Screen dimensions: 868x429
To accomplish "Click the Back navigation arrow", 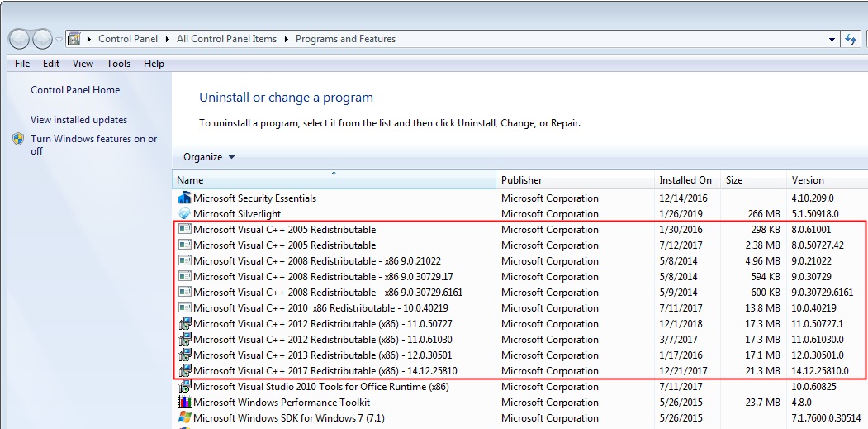I will click(x=19, y=40).
